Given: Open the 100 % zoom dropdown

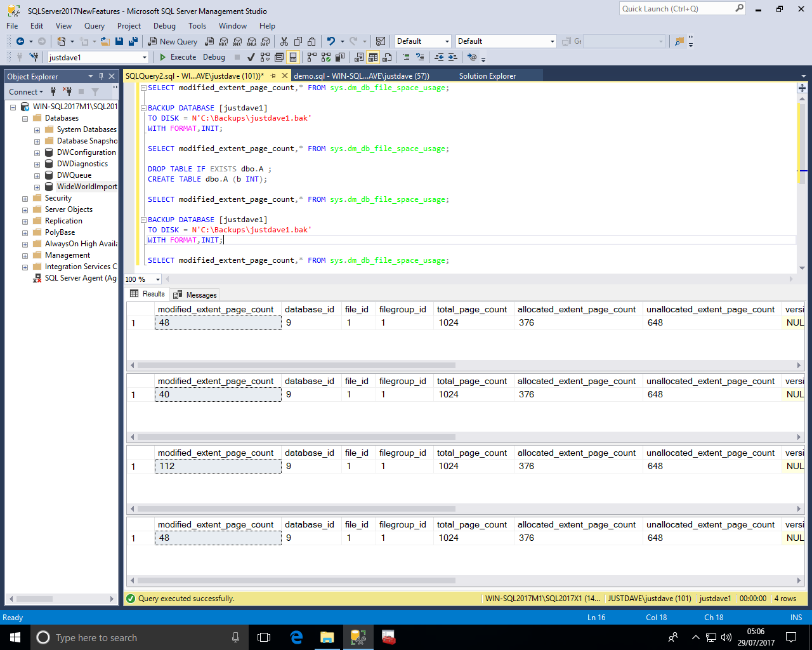Looking at the screenshot, I should pos(157,279).
